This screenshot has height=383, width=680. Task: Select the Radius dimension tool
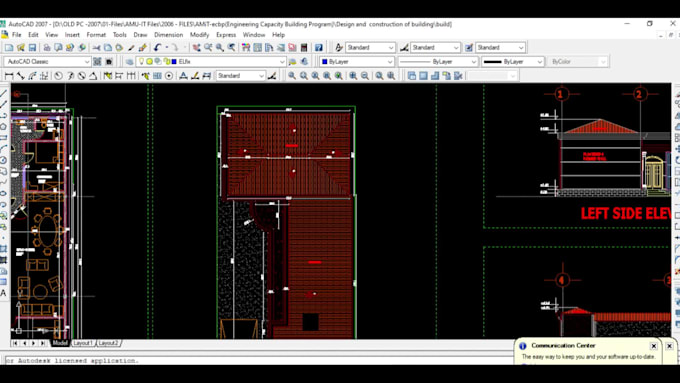[59, 76]
